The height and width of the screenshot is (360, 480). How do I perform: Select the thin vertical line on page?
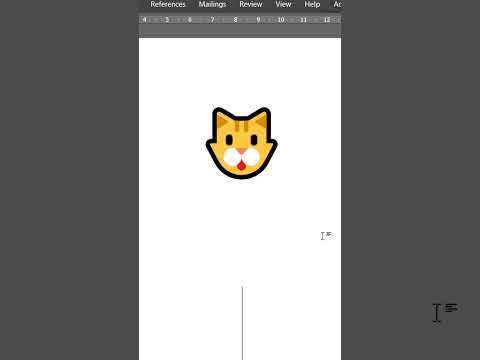point(242,323)
